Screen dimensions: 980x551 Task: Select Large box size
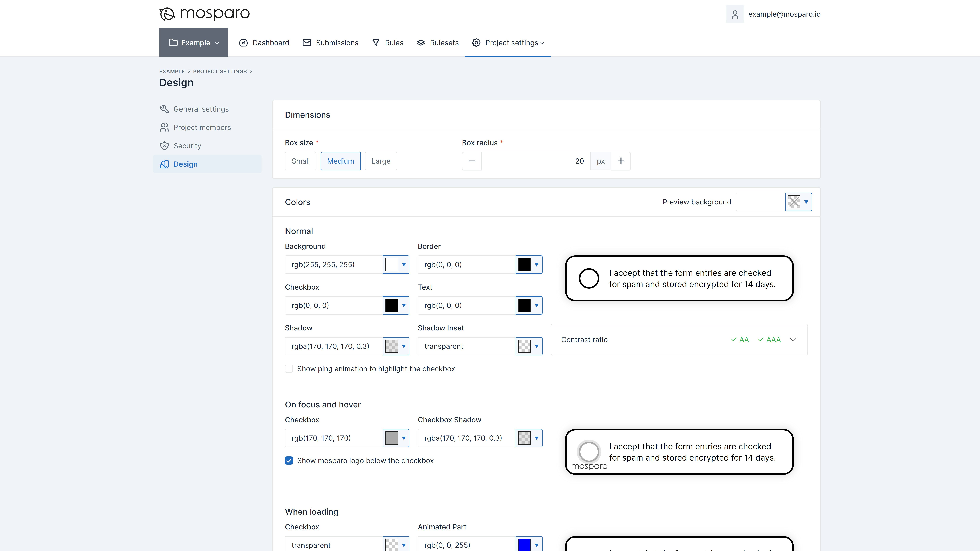[381, 161]
